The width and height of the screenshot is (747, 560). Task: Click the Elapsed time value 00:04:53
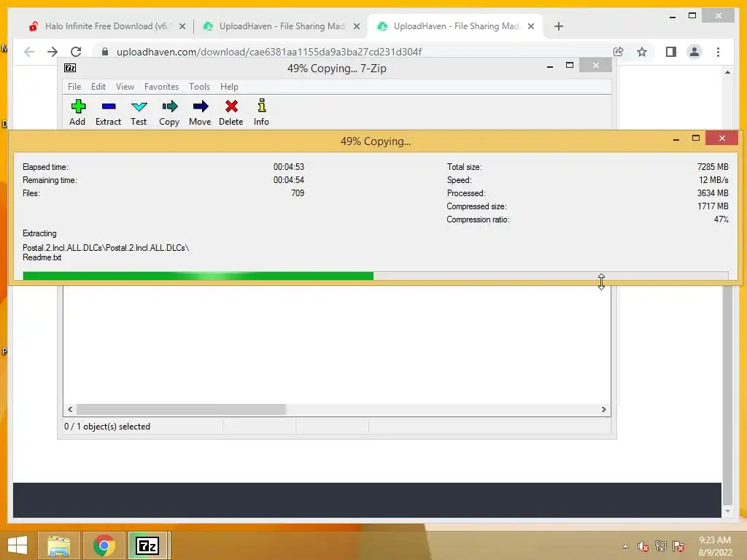click(289, 167)
